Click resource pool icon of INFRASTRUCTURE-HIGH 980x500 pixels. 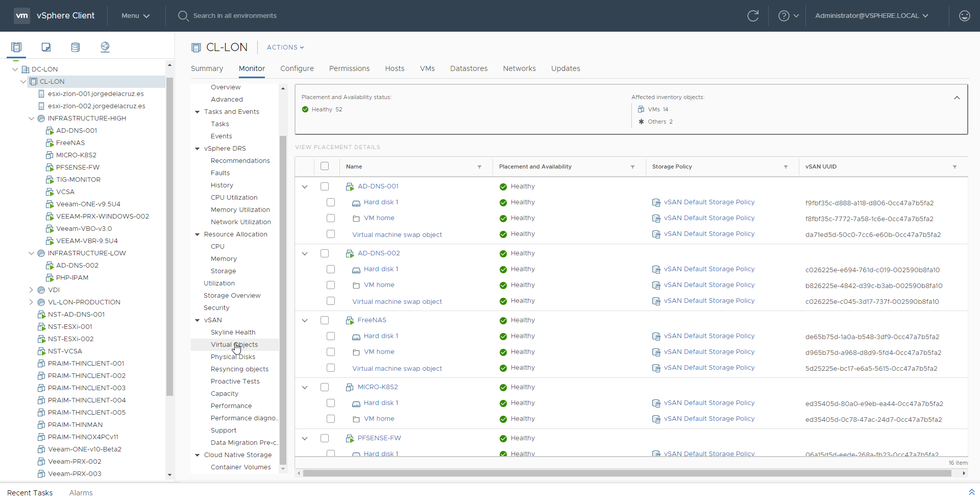41,118
